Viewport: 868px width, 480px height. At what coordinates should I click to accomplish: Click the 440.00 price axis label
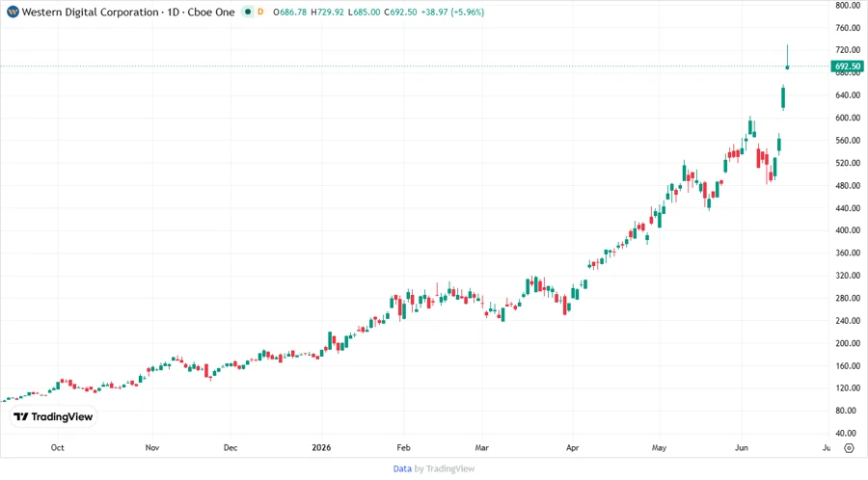point(848,208)
